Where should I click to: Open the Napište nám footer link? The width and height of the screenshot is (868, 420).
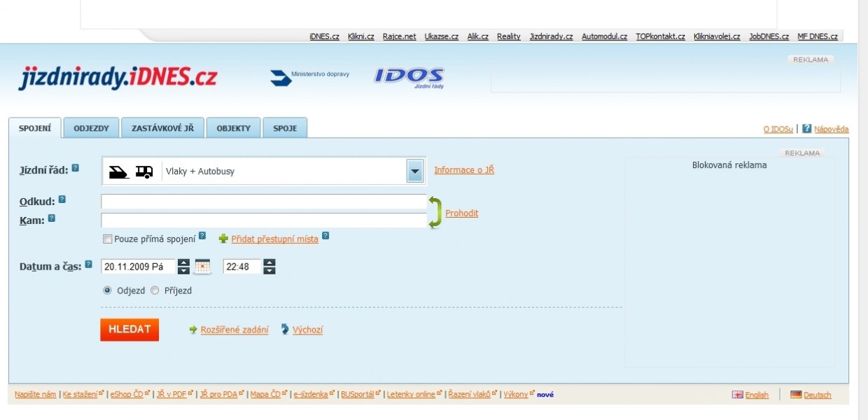(35, 394)
